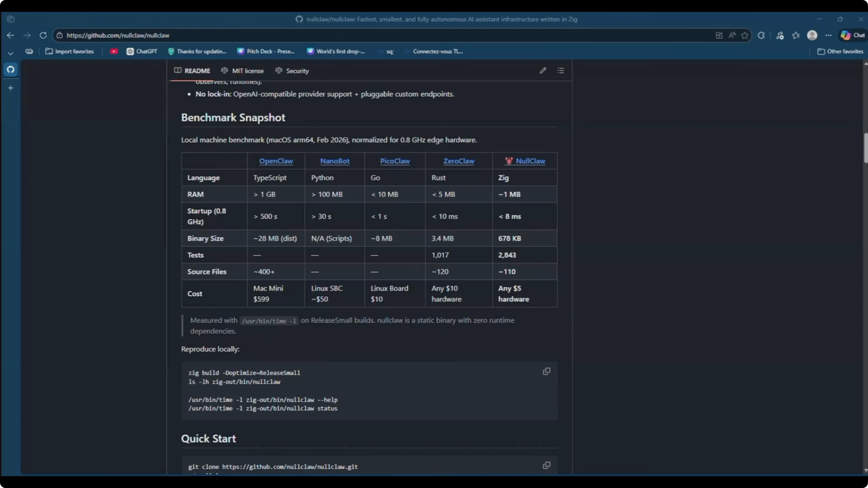Open YouTube from the favorites bar
The height and width of the screenshot is (488, 868).
pyautogui.click(x=114, y=51)
